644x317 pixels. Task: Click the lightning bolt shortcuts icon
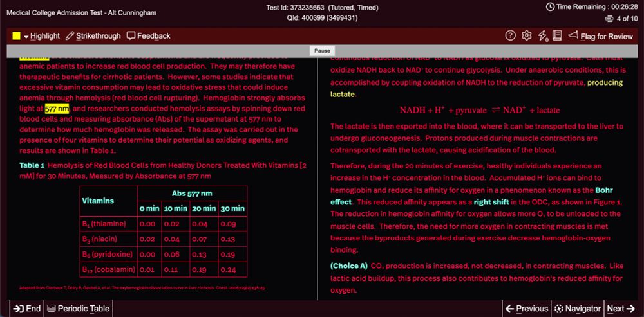click(542, 37)
